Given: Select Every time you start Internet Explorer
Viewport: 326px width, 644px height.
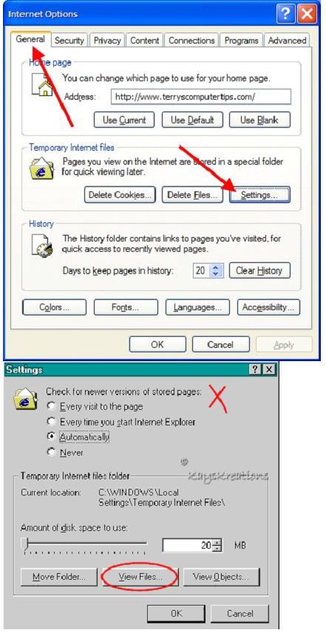Looking at the screenshot, I should coord(51,422).
